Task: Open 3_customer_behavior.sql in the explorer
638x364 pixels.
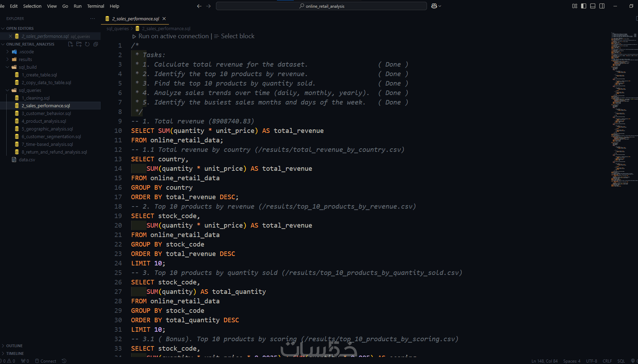Action: pos(46,113)
